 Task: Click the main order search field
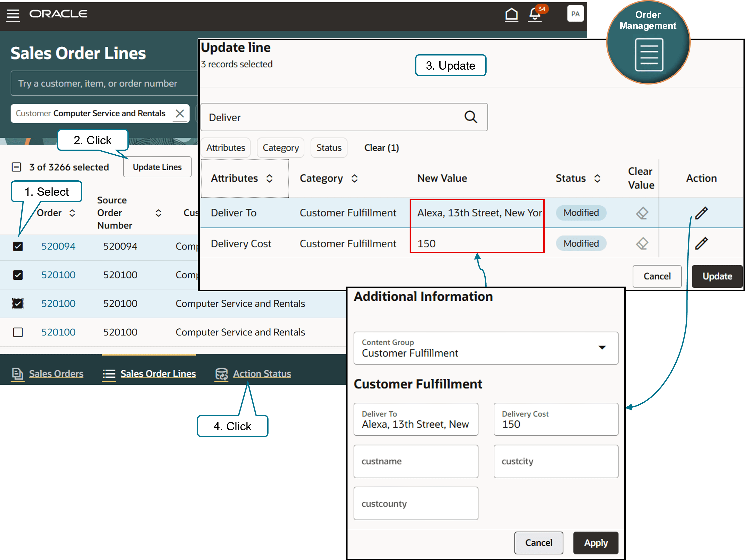[x=104, y=83]
